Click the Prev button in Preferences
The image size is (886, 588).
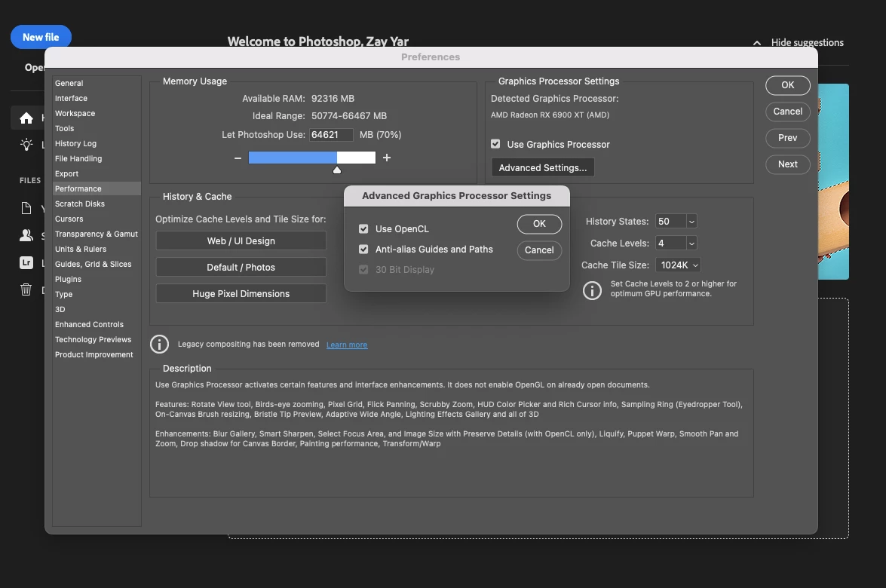pos(788,138)
